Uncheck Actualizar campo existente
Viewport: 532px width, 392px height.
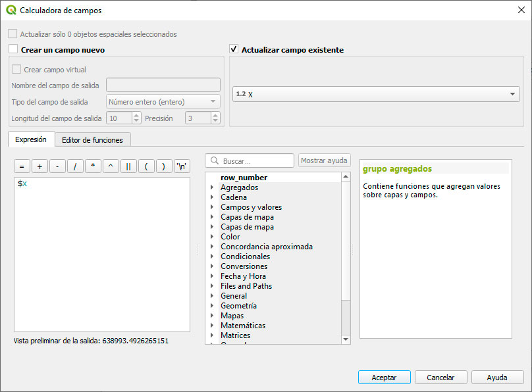(x=234, y=49)
